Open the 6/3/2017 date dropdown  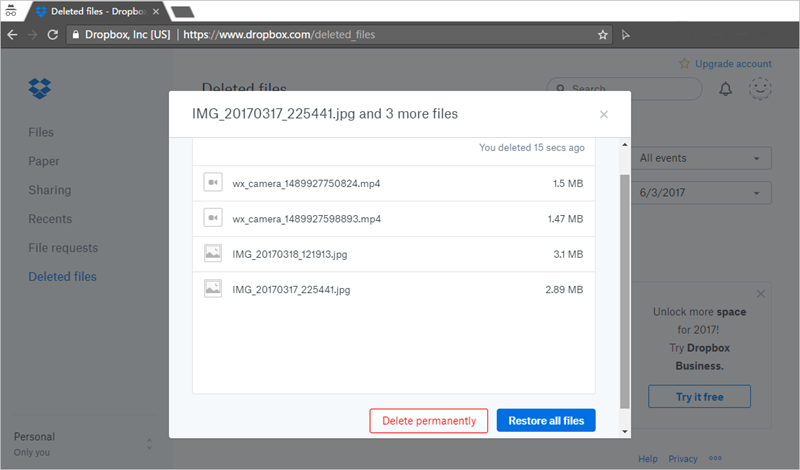point(702,193)
